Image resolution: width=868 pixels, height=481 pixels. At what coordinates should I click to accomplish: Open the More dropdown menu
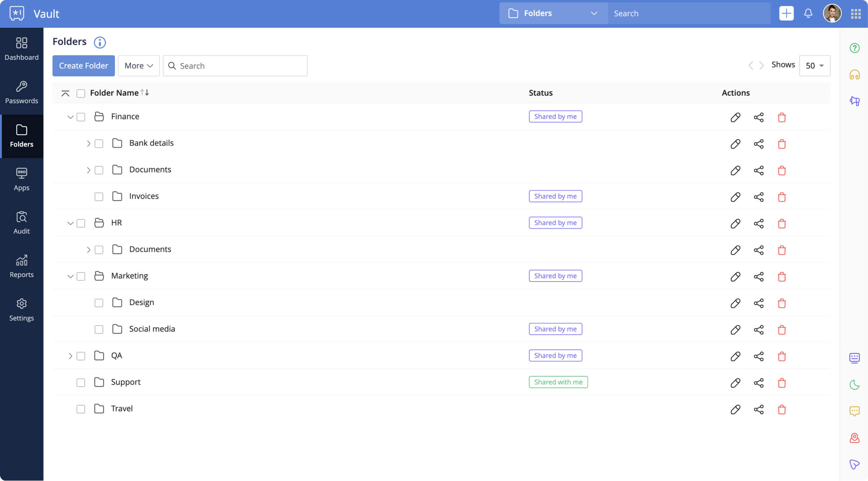click(x=138, y=66)
